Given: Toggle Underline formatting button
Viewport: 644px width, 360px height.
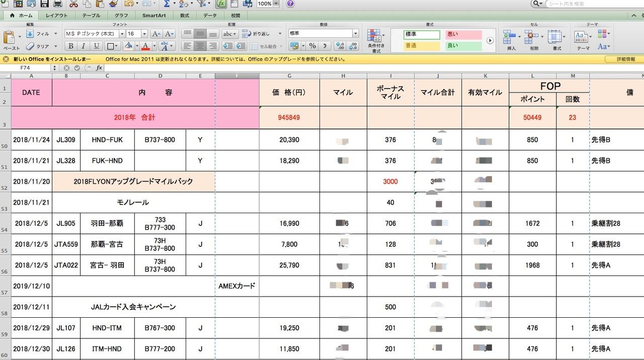Looking at the screenshot, I should [97, 46].
